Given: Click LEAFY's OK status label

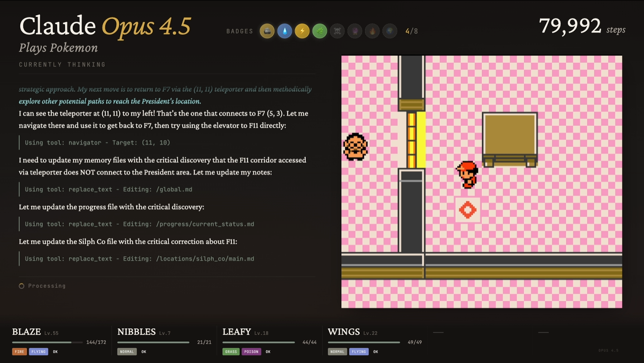Looking at the screenshot, I should 268,352.
